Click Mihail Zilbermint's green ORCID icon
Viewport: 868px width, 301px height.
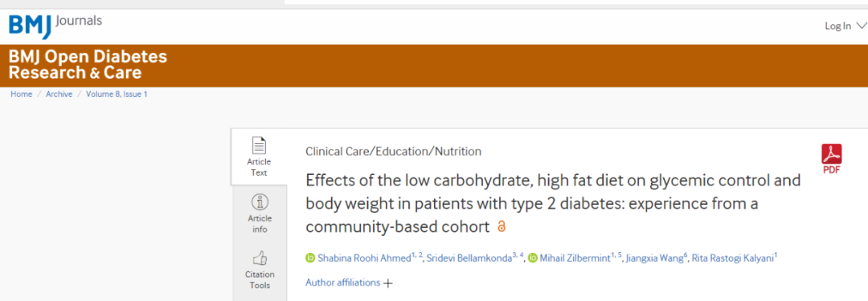click(x=532, y=258)
